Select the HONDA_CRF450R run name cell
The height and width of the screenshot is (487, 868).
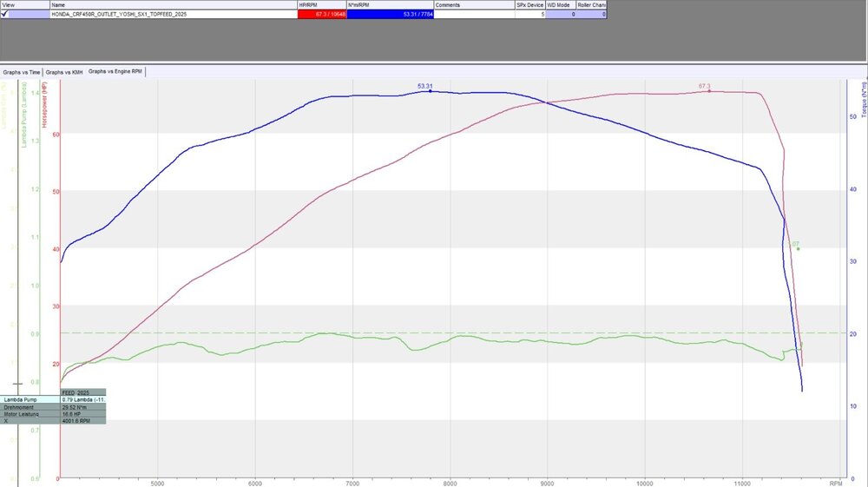[174, 15]
